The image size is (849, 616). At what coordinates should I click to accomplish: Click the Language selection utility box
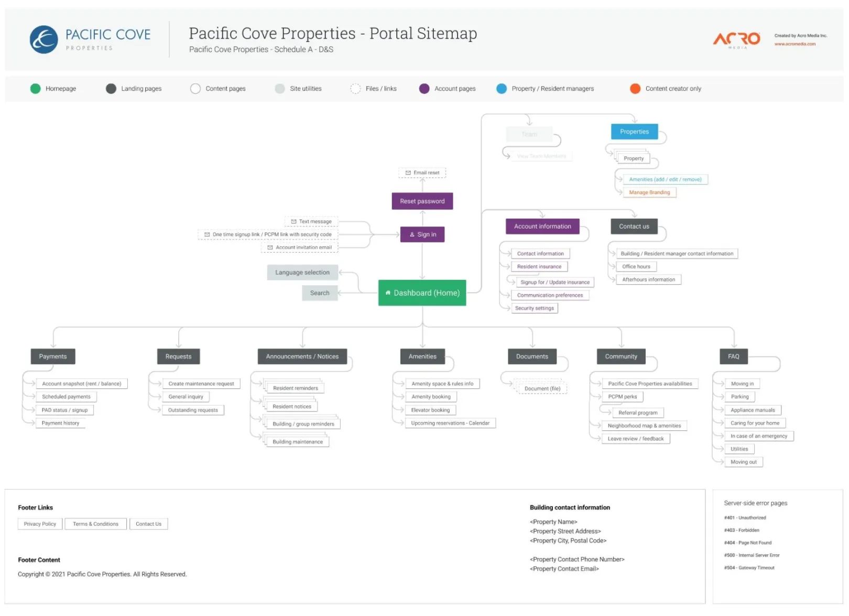coord(302,273)
